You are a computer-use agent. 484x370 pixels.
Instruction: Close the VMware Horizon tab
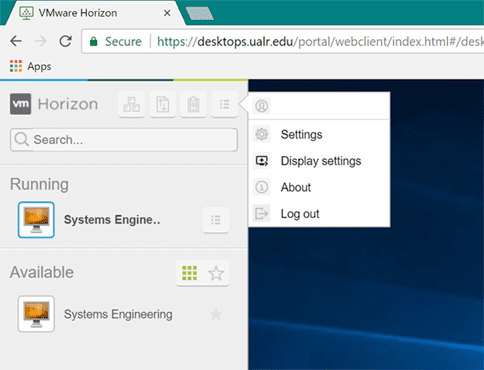pos(167,13)
